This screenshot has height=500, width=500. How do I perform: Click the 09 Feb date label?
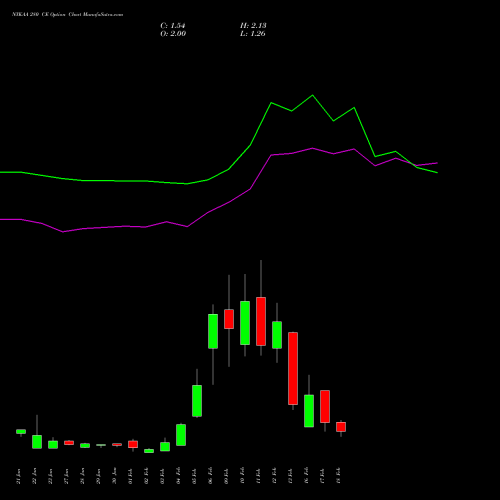(227, 476)
